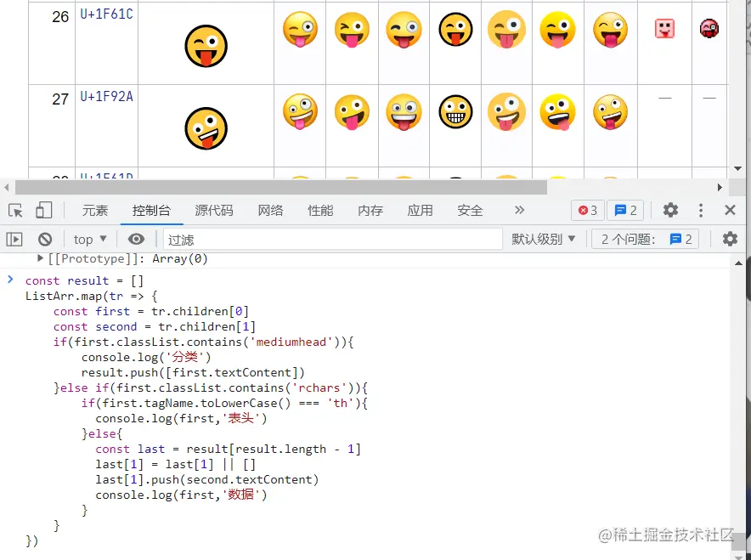This screenshot has height=560, width=751.
Task: Click the console.log('分类') line
Action: [x=146, y=358]
